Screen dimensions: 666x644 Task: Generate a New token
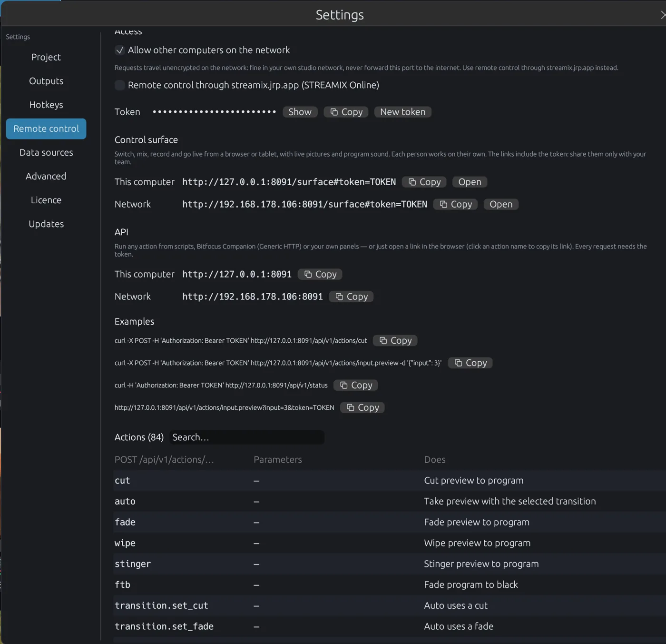(x=403, y=112)
